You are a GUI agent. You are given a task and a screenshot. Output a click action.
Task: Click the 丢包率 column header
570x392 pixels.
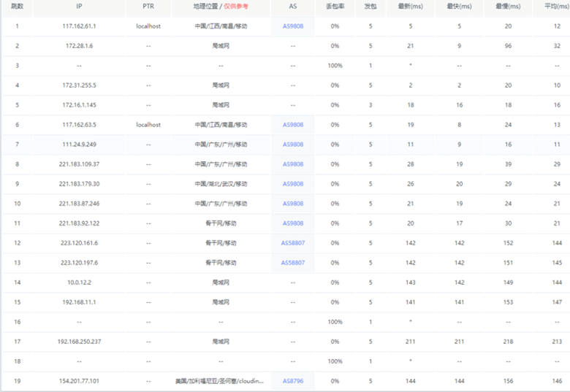335,7
